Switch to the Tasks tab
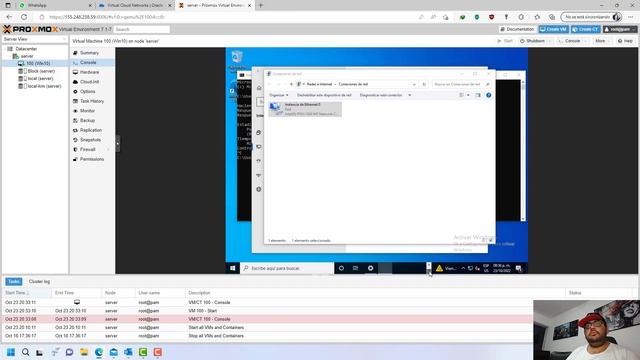Screen dimensions: 640x360 (x=13, y=282)
